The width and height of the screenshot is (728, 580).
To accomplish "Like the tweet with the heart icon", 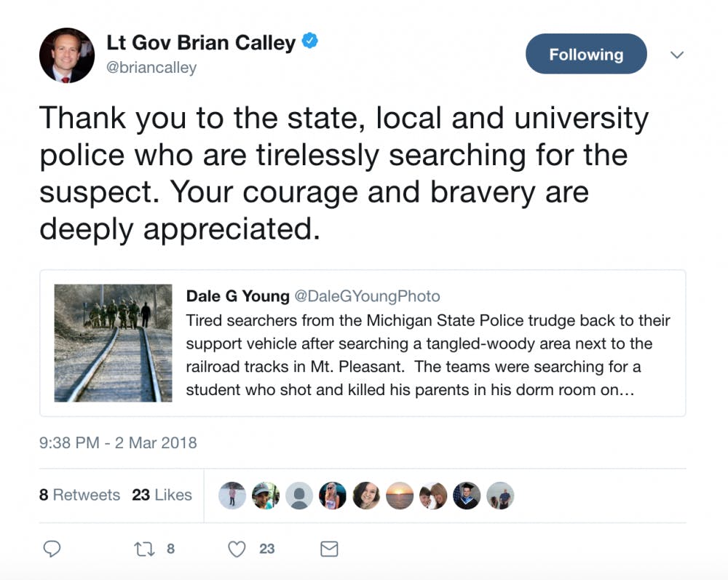I will [237, 549].
